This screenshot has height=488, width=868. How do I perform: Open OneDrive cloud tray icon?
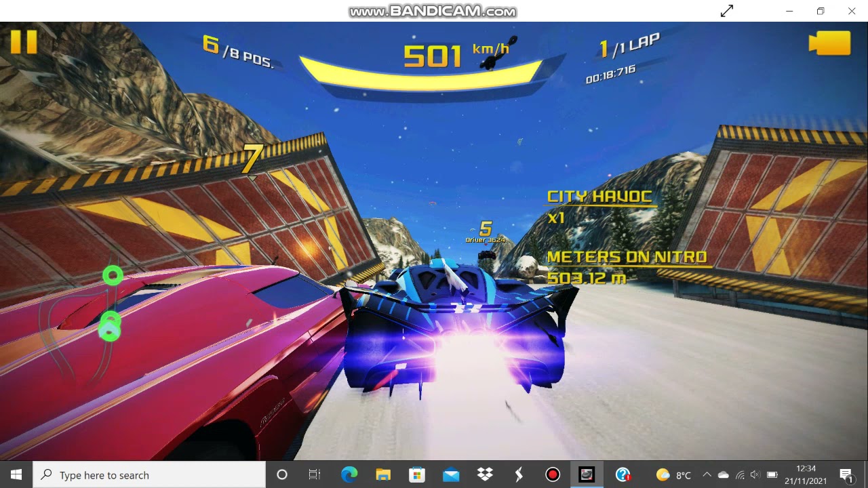point(723,475)
